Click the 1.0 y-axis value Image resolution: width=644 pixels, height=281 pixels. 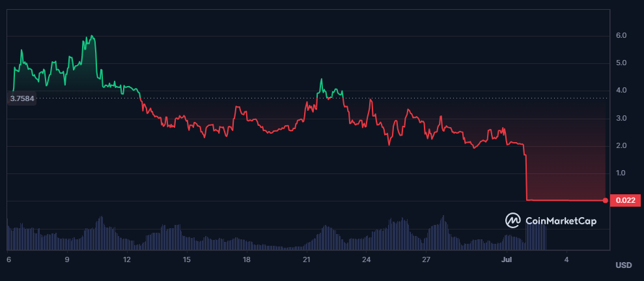pos(621,173)
